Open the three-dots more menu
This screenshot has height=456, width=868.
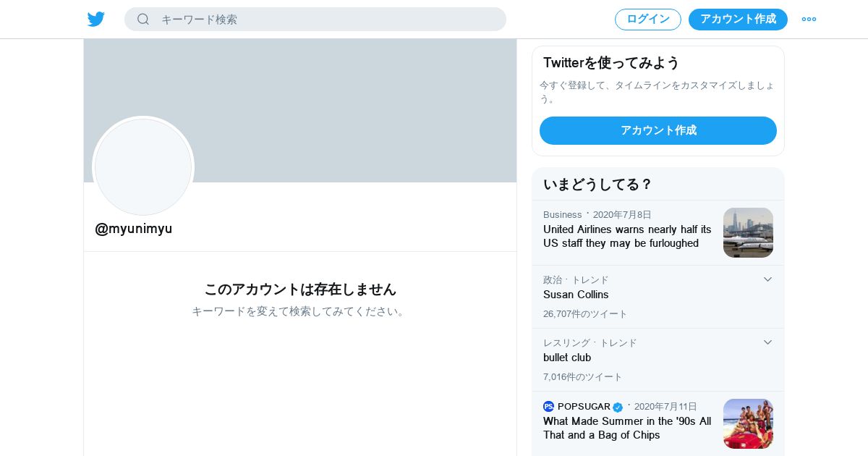tap(809, 20)
